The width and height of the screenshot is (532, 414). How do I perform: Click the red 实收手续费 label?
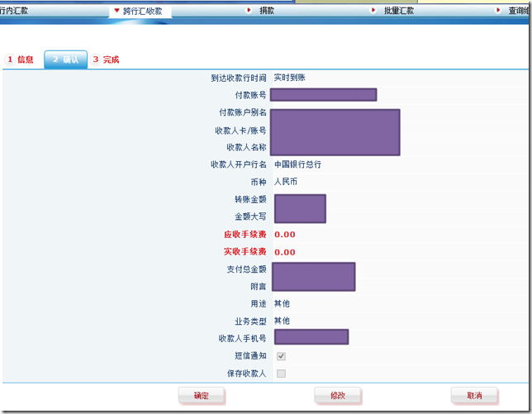point(245,251)
